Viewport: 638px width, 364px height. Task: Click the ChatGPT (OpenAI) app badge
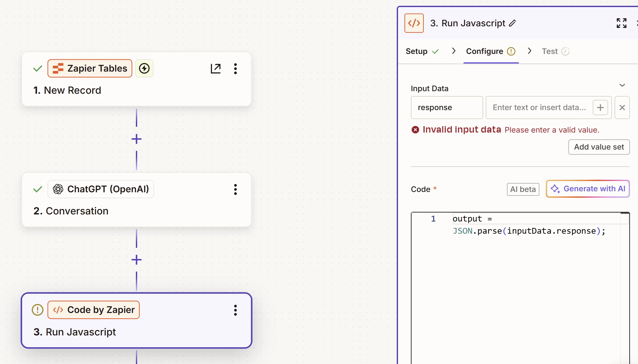click(x=101, y=189)
